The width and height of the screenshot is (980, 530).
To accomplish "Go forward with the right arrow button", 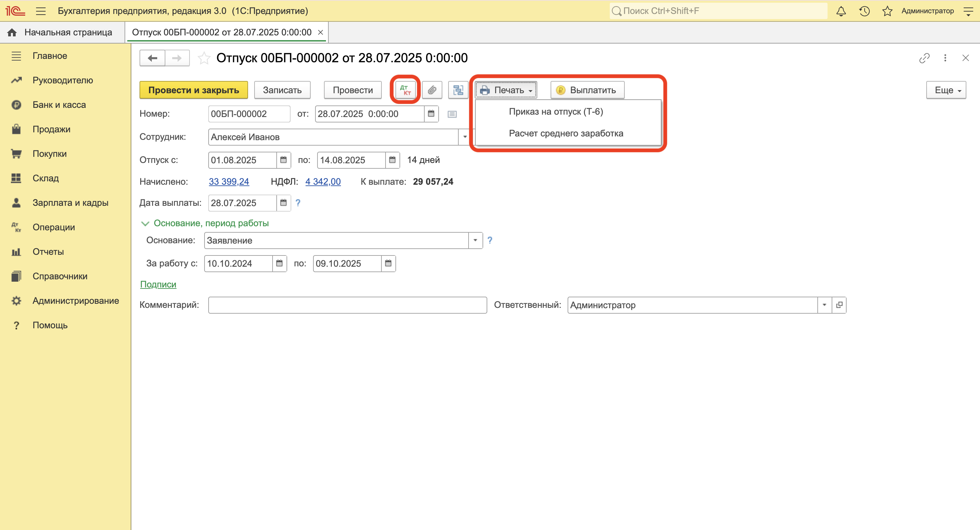I will tap(177, 58).
